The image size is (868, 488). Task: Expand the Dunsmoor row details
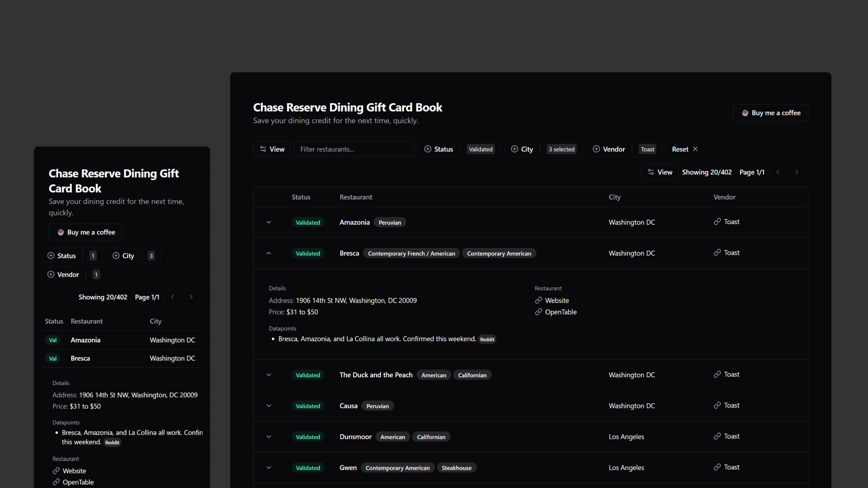(x=269, y=437)
